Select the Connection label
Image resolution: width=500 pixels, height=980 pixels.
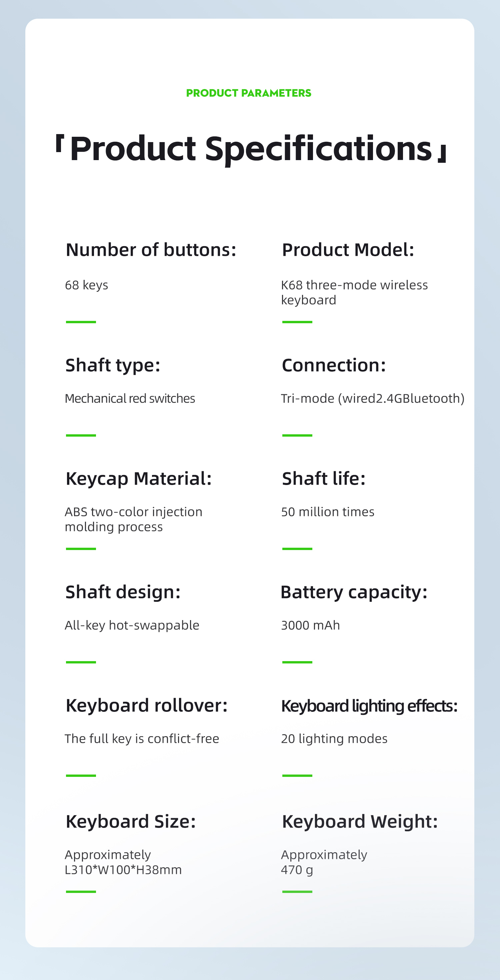pyautogui.click(x=333, y=365)
